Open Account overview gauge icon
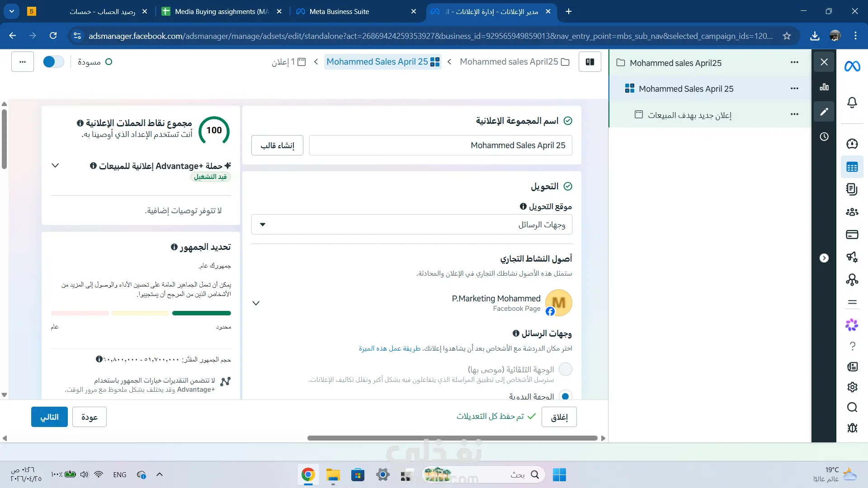Viewport: 868px width, 488px height. coord(852,144)
